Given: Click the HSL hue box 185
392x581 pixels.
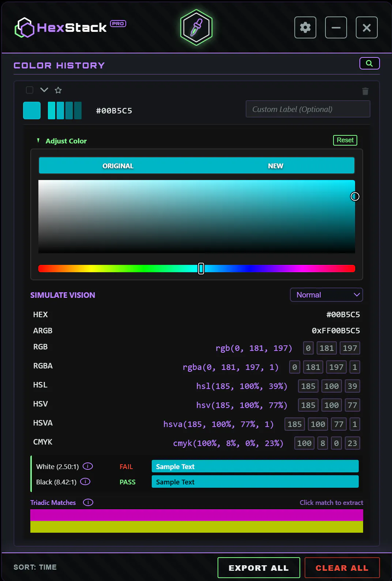Looking at the screenshot, I should coord(308,386).
